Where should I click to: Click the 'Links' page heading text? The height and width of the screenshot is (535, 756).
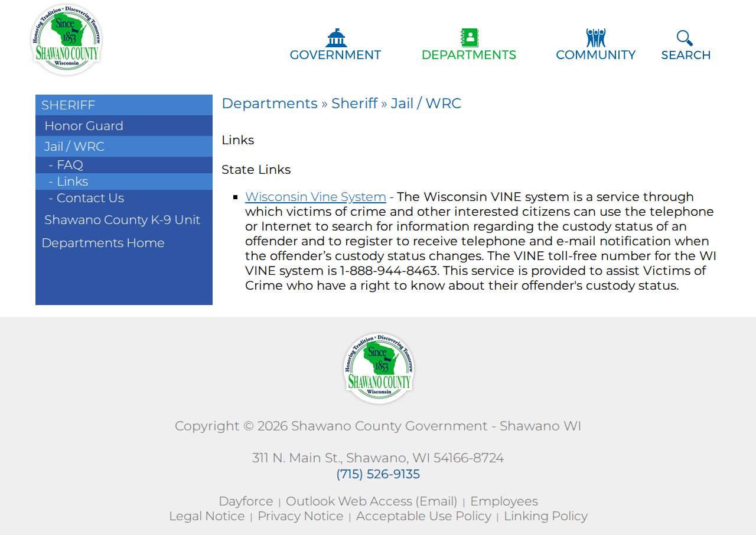(238, 140)
